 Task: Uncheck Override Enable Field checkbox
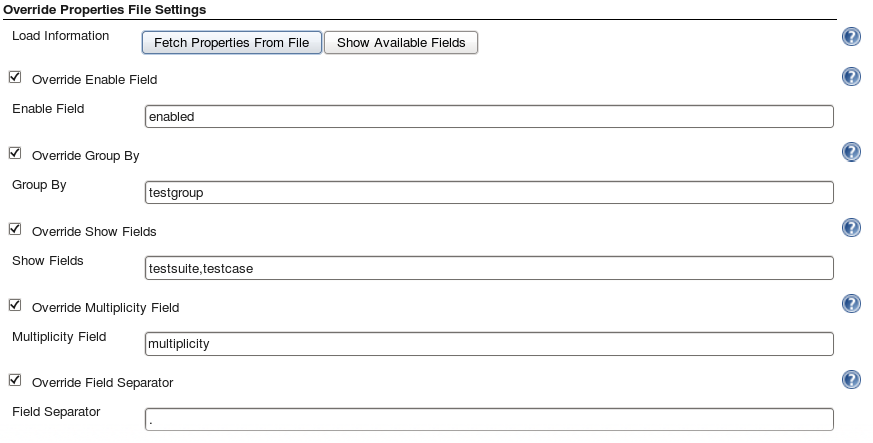coord(15,77)
